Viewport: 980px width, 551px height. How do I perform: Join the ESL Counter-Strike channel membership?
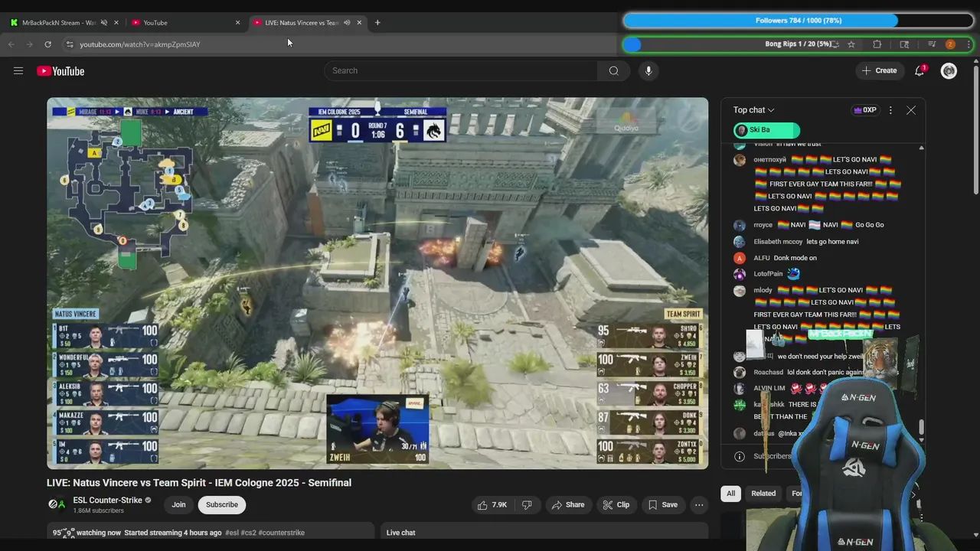click(178, 504)
